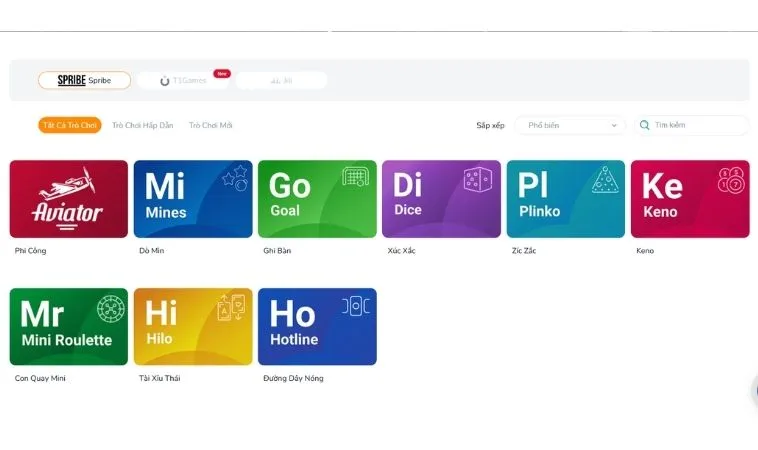Filter by Trò Chơi Mới
Image resolution: width=758 pixels, height=450 pixels.
[211, 126]
